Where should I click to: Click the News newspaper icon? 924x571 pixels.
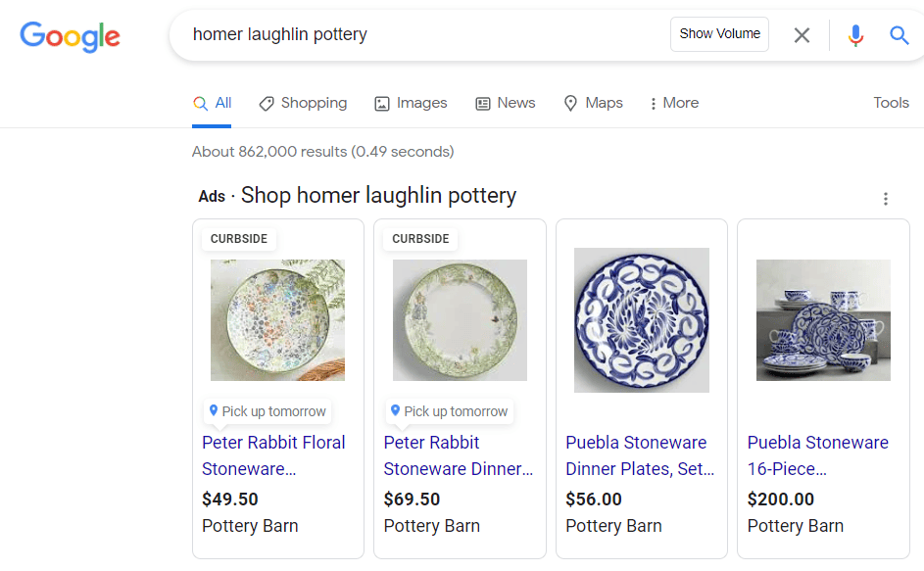tap(481, 102)
